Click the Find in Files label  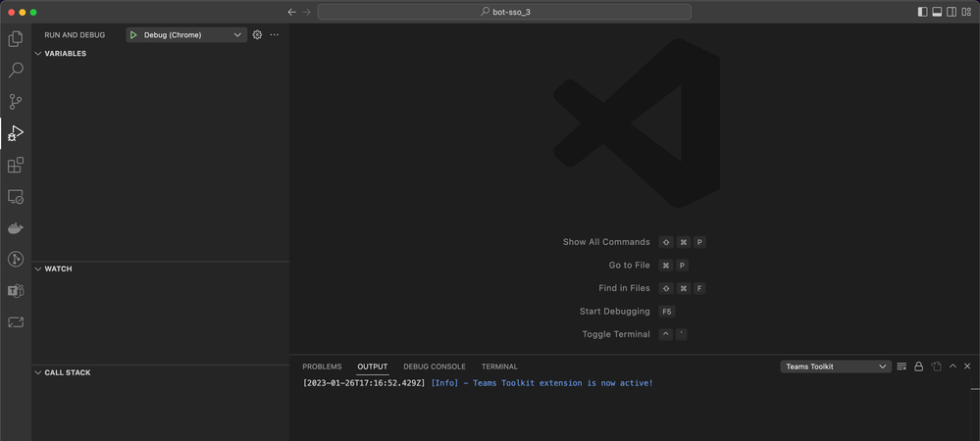coord(624,288)
